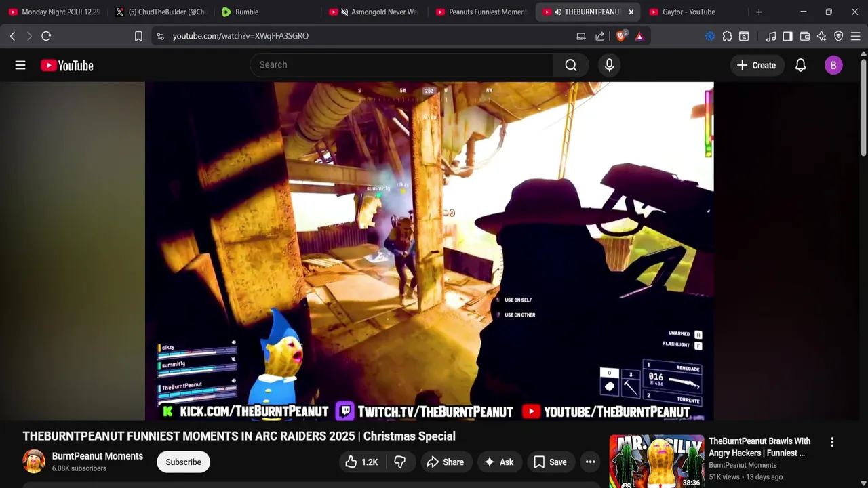Click the search magnifier button
868x488 pixels.
571,65
